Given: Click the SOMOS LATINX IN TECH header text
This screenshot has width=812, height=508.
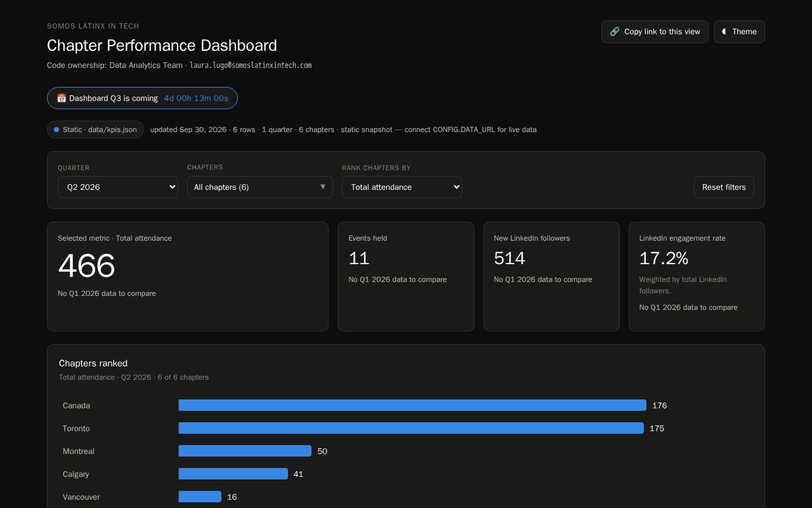Looking at the screenshot, I should coord(93,26).
